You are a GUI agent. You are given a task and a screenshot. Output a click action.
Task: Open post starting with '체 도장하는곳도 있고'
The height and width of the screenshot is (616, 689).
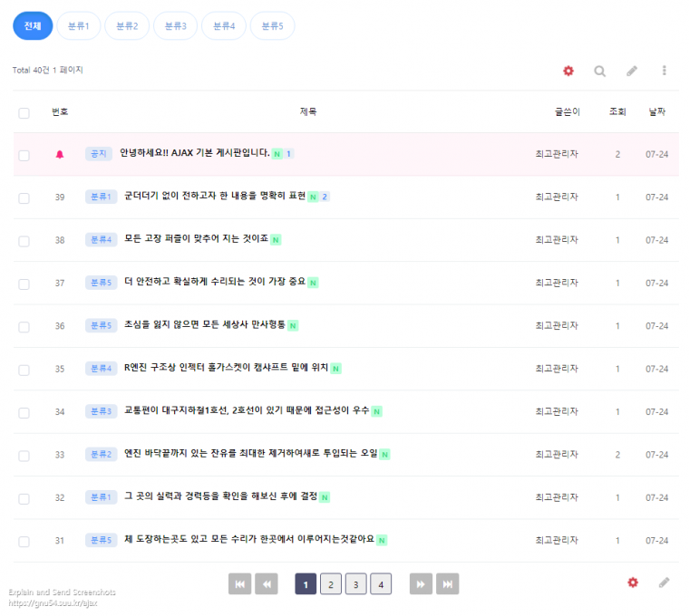pos(249,539)
